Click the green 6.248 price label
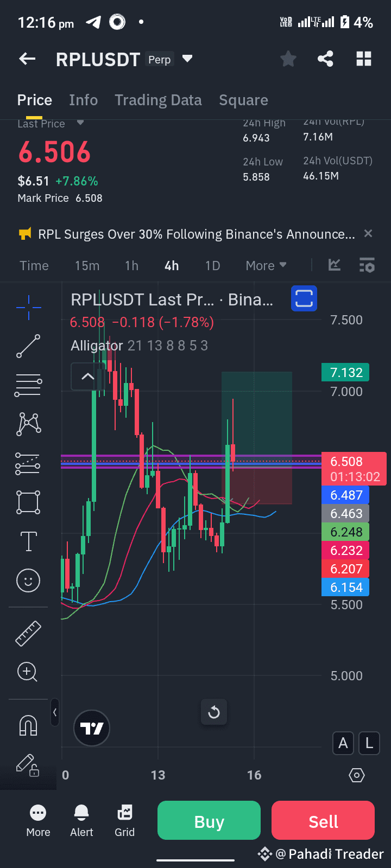 pyautogui.click(x=345, y=532)
